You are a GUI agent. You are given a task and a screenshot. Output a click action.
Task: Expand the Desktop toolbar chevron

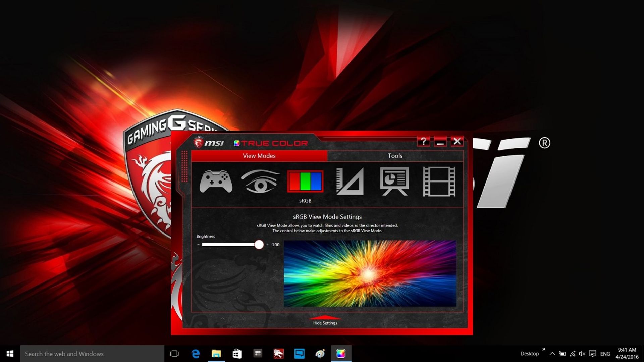pos(544,349)
